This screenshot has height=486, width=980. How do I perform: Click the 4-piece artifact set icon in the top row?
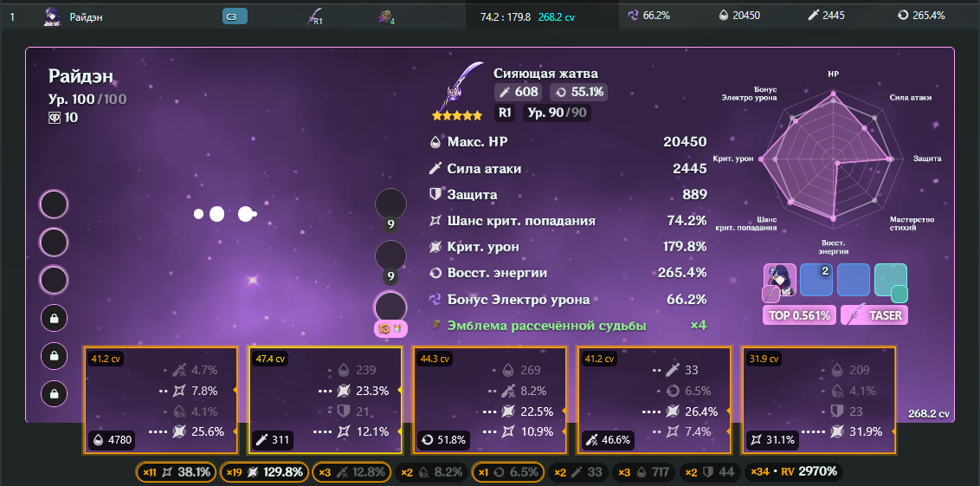(x=386, y=17)
